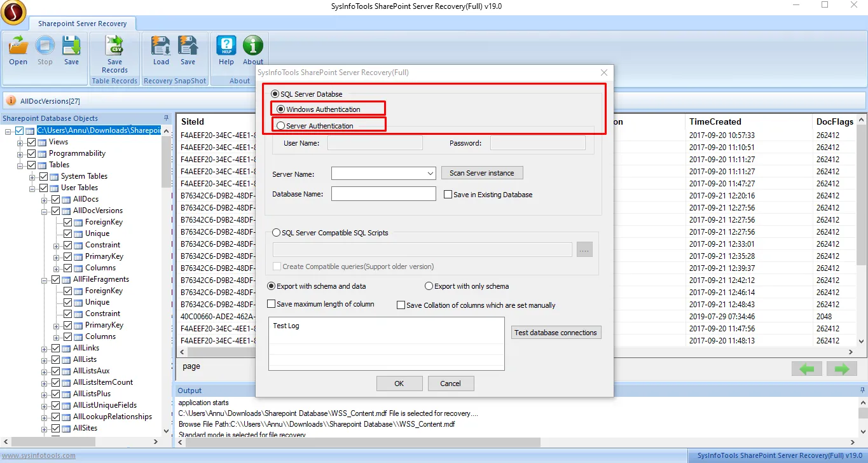The width and height of the screenshot is (868, 463).
Task: Click the warning icon beside the AllDocVersions[27] tab
Action: click(x=11, y=100)
